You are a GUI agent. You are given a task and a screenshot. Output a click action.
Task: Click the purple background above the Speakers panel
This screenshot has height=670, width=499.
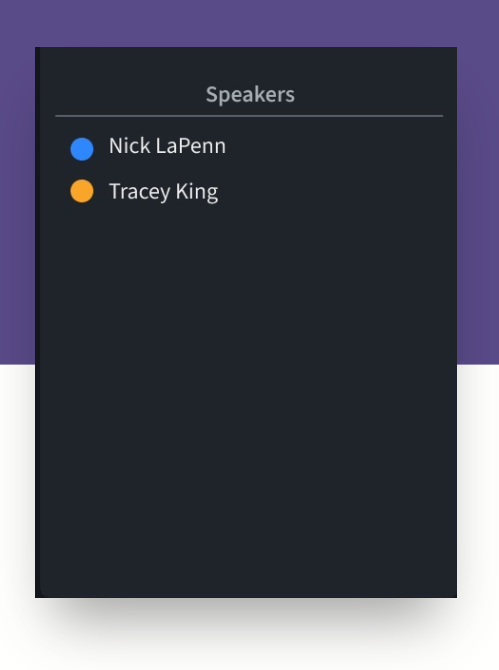pyautogui.click(x=249, y=23)
